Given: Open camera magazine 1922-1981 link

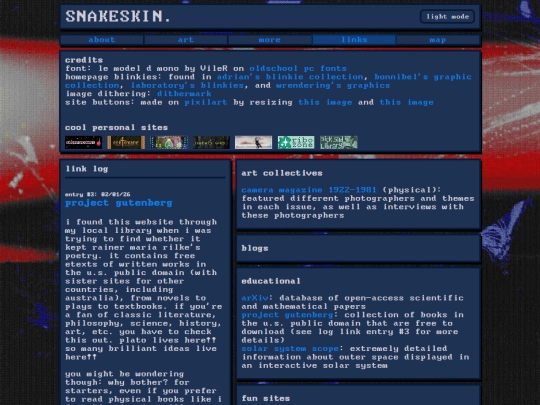Looking at the screenshot, I should [x=309, y=190].
